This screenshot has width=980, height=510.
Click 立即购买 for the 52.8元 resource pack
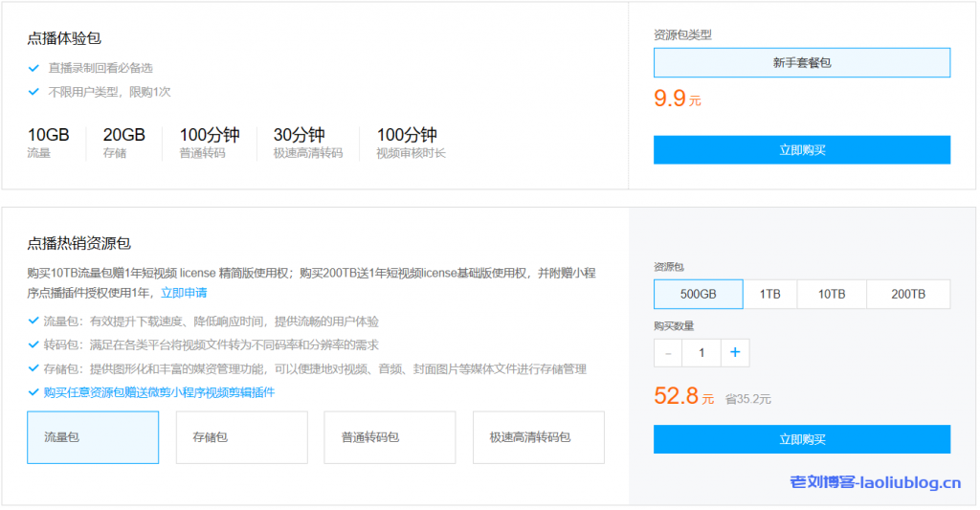[x=801, y=439]
